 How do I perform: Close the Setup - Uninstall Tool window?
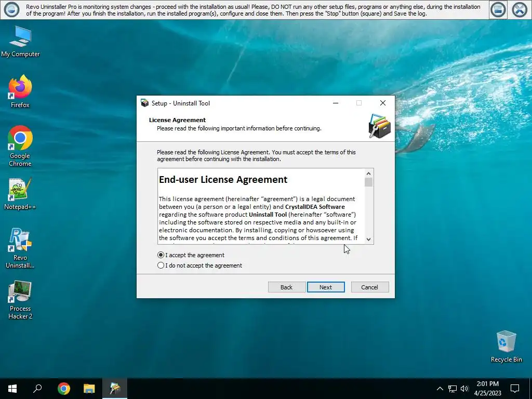(383, 103)
